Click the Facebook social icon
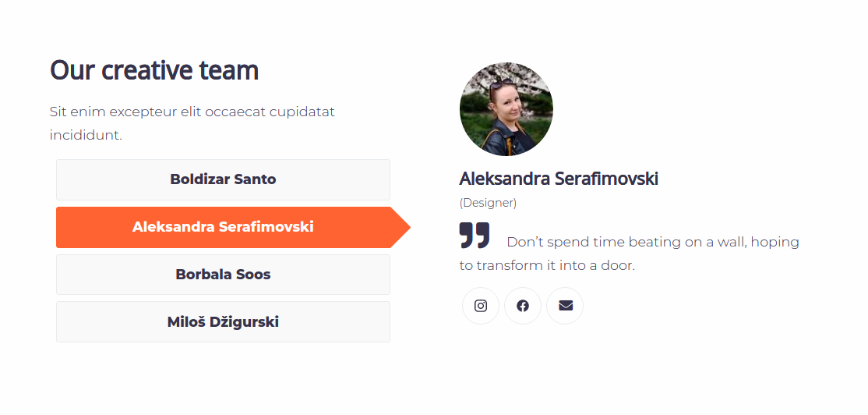 tap(523, 306)
